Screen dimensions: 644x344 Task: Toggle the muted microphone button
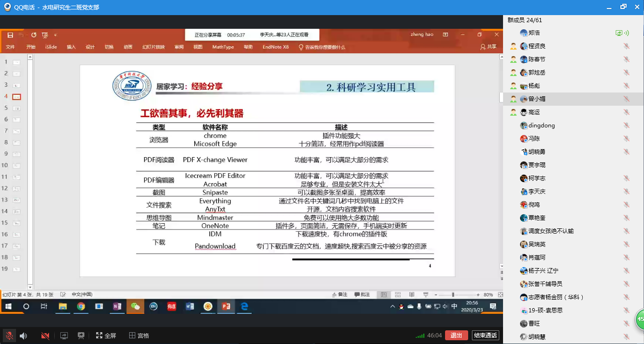click(8, 336)
